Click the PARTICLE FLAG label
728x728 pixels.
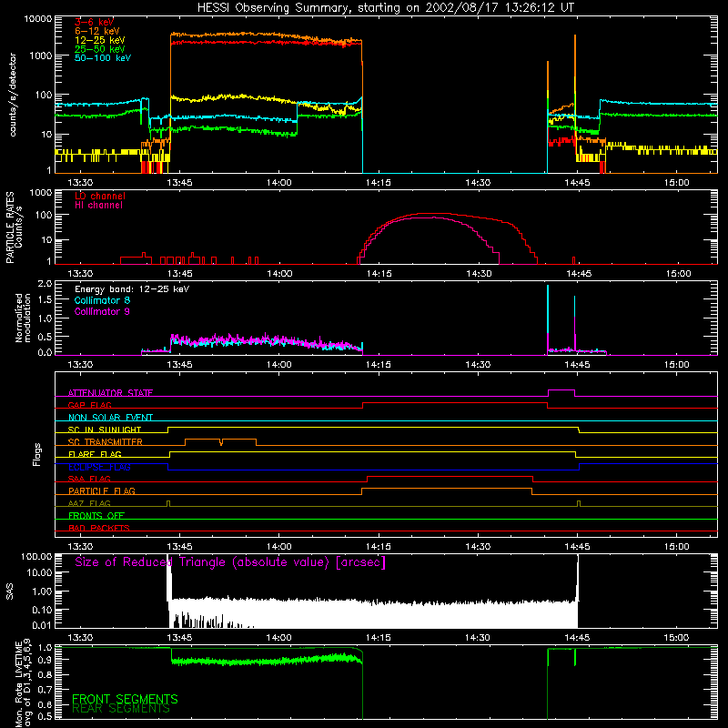102,490
